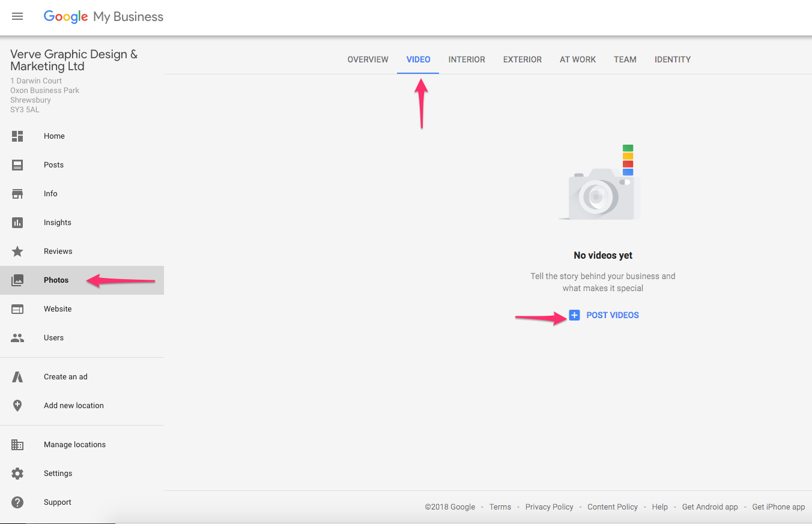Select the Video tab
The width and height of the screenshot is (812, 524).
click(419, 59)
